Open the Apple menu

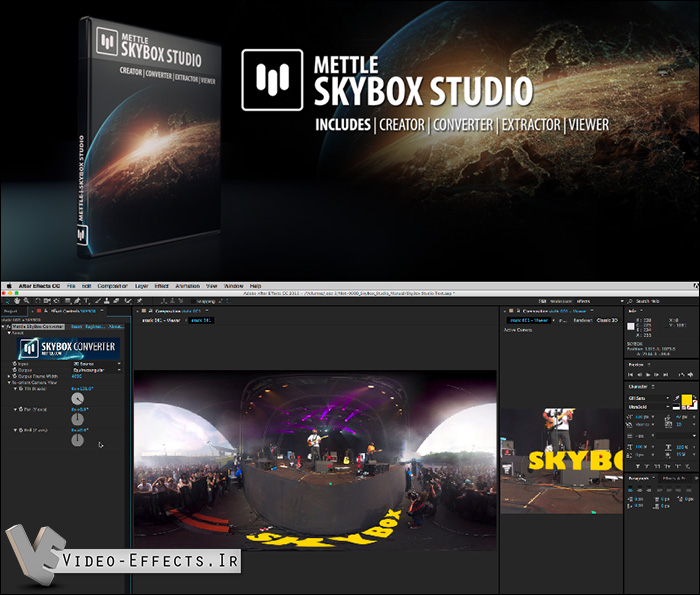9,286
